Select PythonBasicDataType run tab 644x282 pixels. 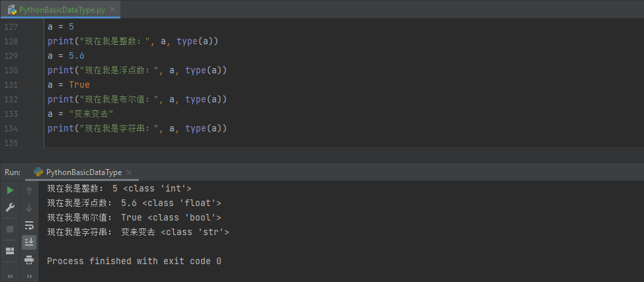(83, 172)
